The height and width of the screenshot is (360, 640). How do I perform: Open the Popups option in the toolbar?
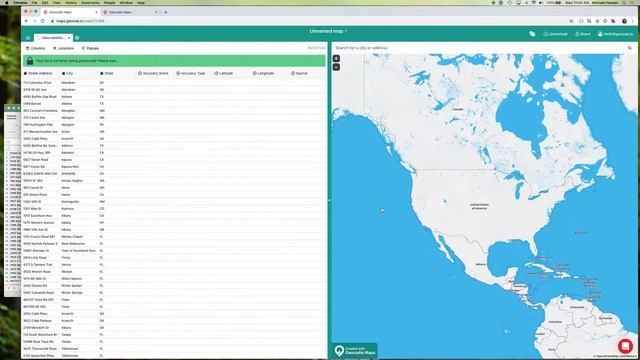point(90,48)
